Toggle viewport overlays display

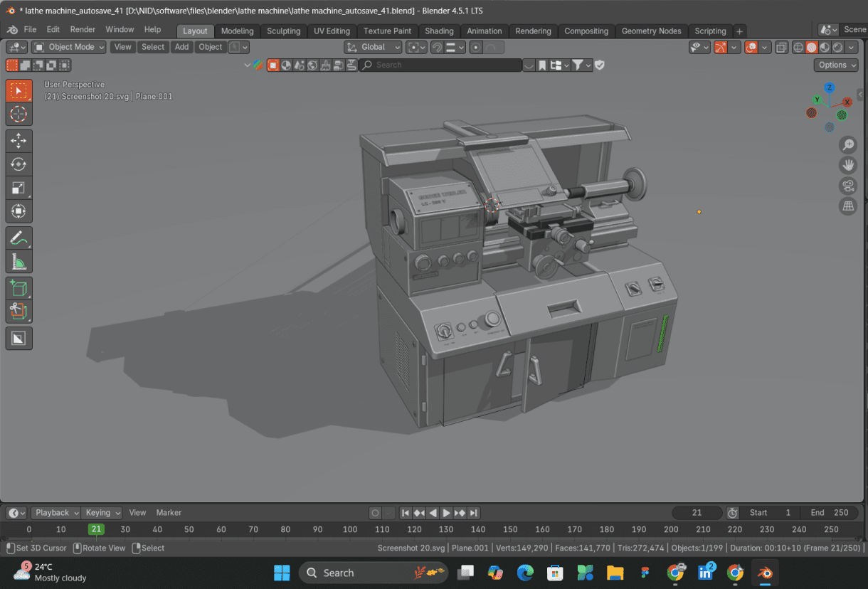pyautogui.click(x=751, y=48)
